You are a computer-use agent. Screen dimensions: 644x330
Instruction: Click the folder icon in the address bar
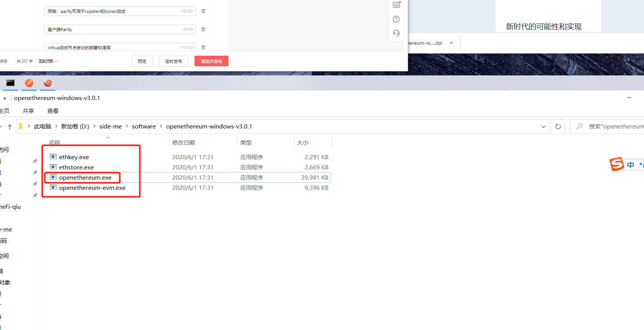coord(21,126)
